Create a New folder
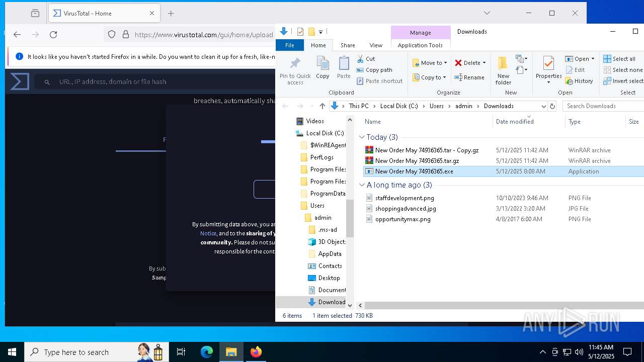 [x=503, y=70]
